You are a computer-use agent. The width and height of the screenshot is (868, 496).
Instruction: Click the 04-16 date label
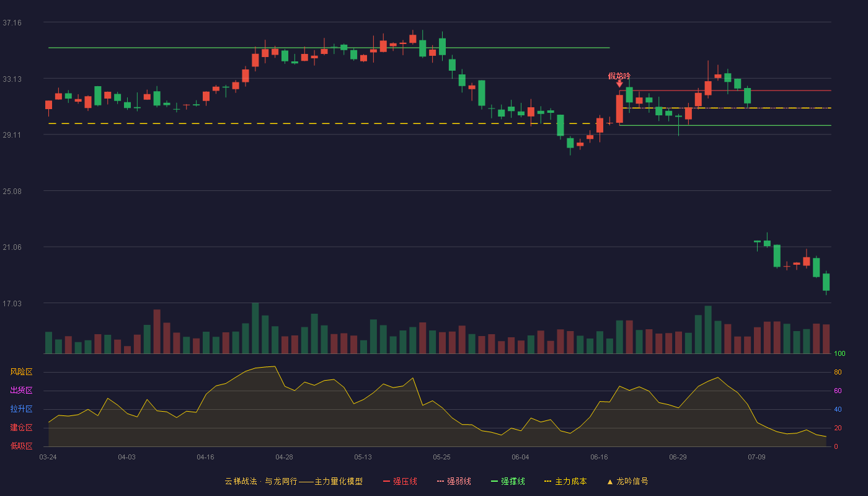tap(205, 457)
